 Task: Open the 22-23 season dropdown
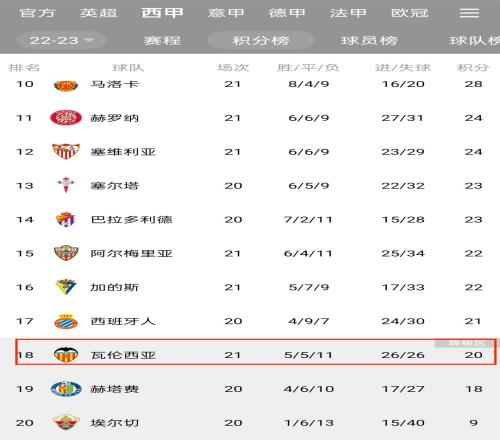tap(61, 41)
